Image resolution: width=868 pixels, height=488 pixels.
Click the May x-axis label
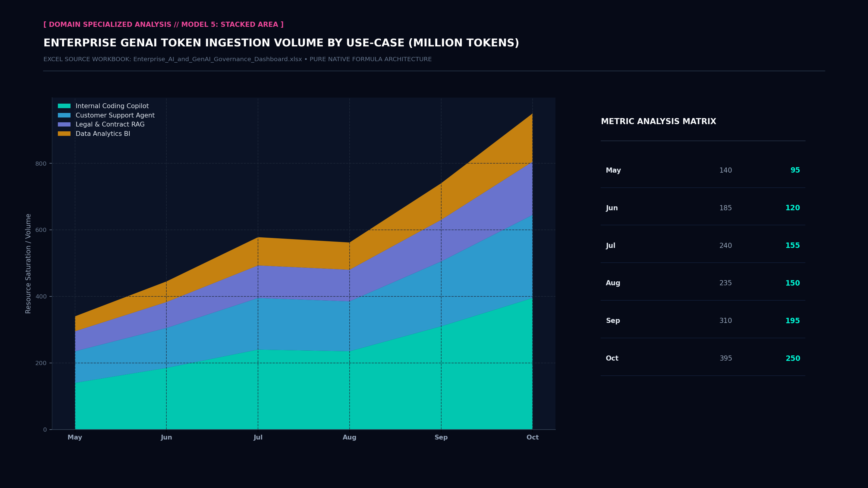[75, 437]
